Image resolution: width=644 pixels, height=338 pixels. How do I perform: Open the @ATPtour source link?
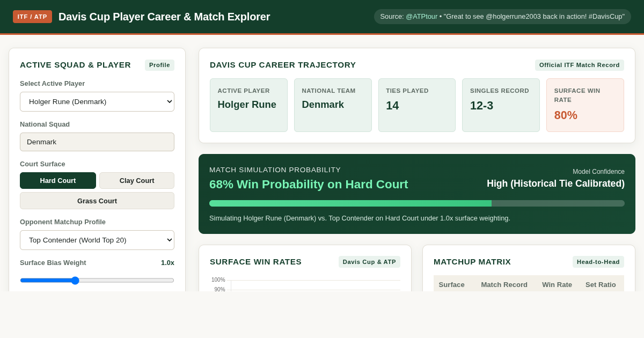(421, 17)
